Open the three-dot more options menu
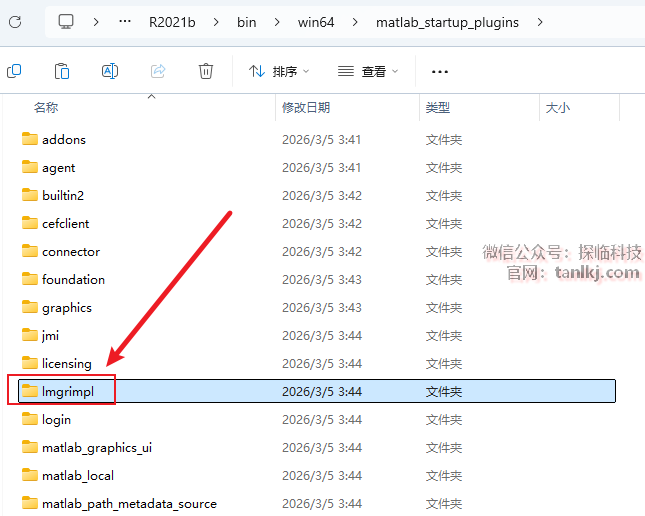Screen dimensions: 645x516 tap(439, 72)
